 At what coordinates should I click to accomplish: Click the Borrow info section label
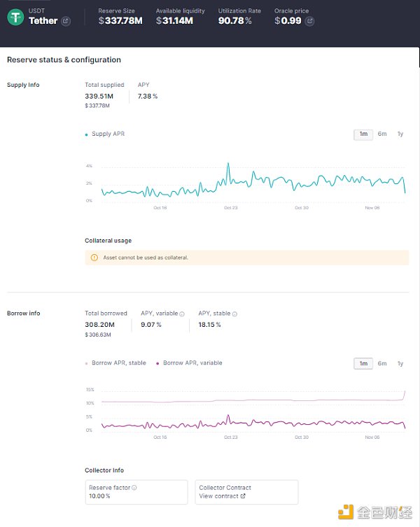coord(24,314)
